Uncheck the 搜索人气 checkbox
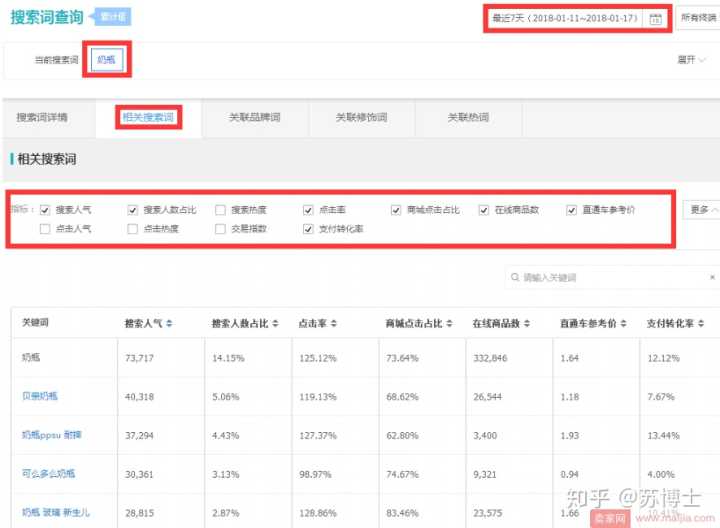720x528 pixels. [x=45, y=210]
